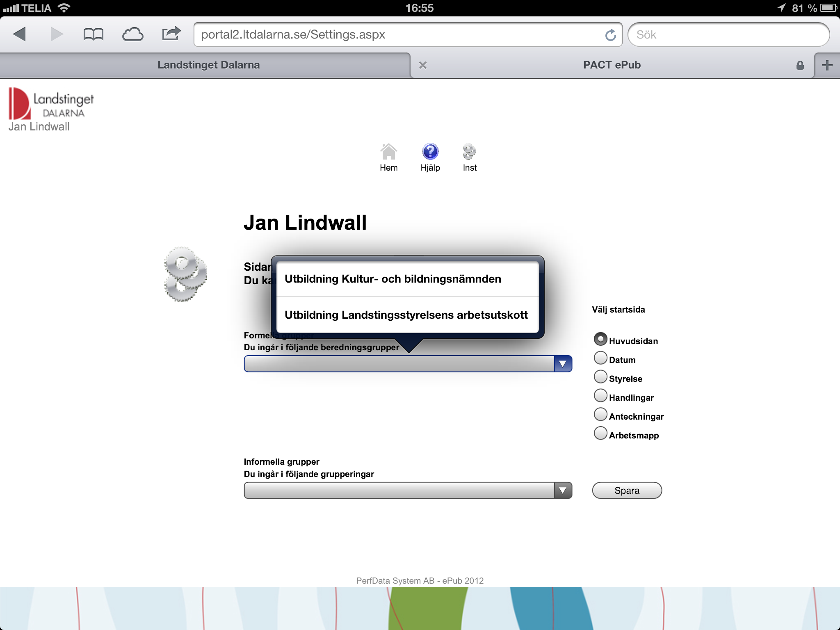Click the Spara (Save) button
The height and width of the screenshot is (630, 840).
click(626, 491)
